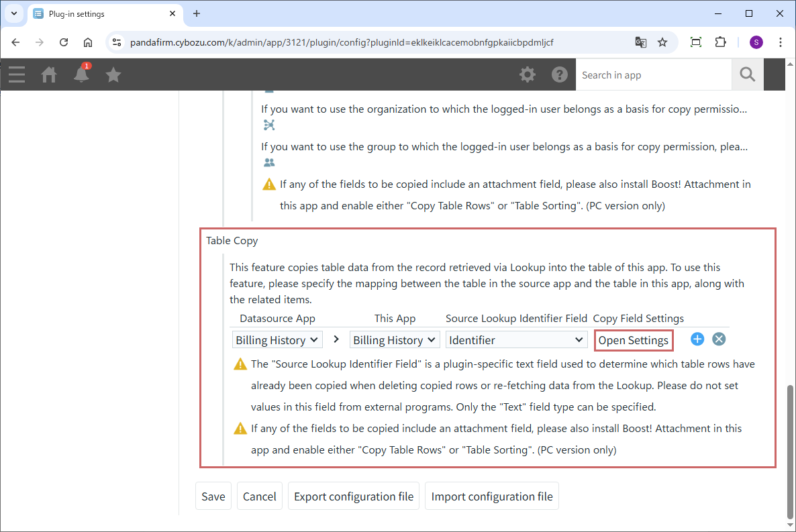Save the plug-in configuration

213,496
